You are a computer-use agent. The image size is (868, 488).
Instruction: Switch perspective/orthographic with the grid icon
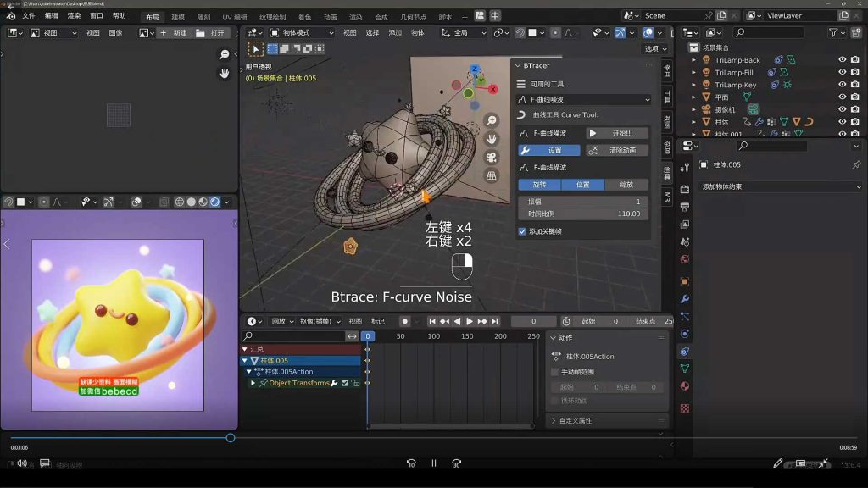click(x=492, y=175)
